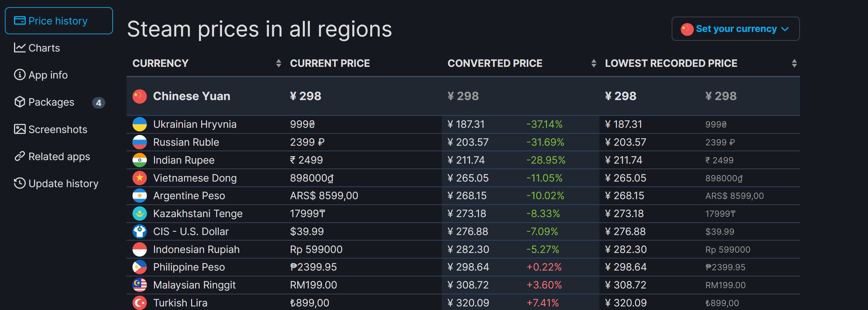Open the Set your currency dropdown
The height and width of the screenshot is (310, 868).
pos(735,29)
